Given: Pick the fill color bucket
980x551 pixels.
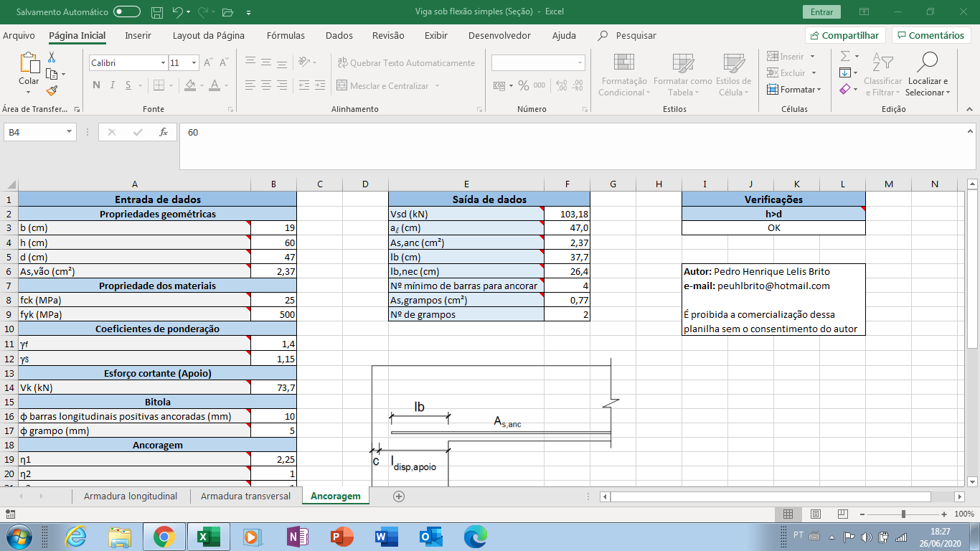Looking at the screenshot, I should coord(190,86).
